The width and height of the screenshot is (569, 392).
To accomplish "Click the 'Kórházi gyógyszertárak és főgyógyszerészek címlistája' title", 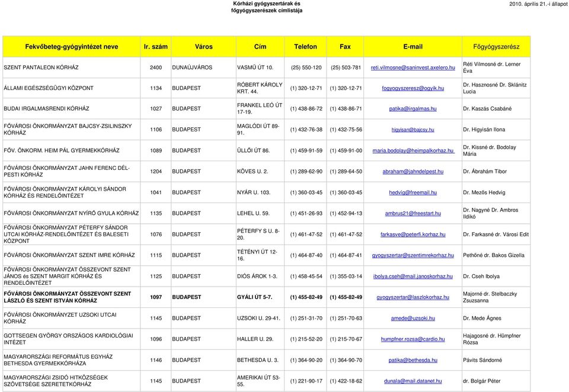I will point(267,7).
